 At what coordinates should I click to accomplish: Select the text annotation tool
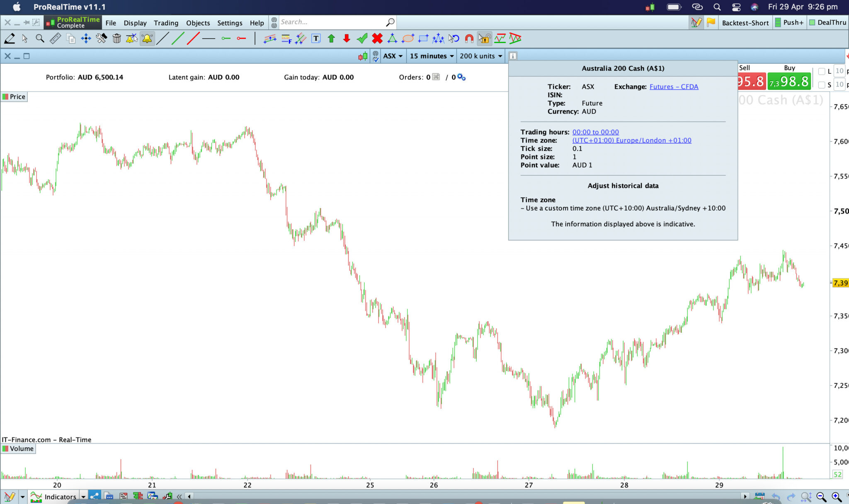click(316, 39)
